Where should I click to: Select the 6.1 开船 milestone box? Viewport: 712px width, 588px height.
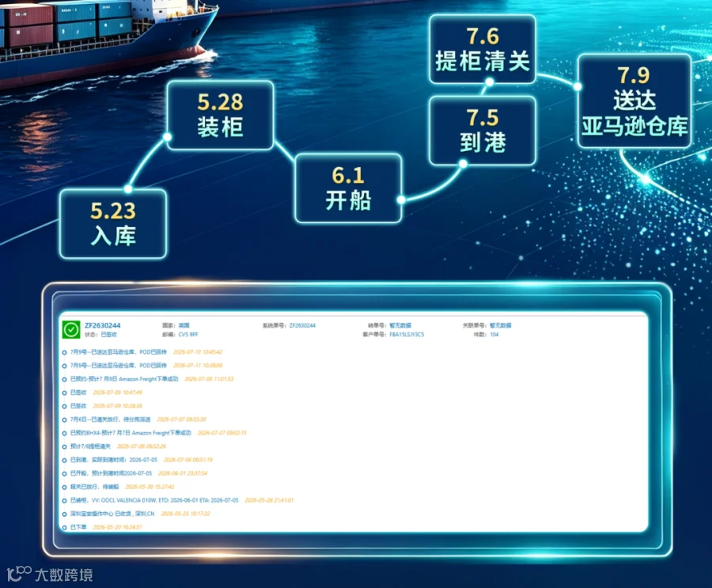348,188
